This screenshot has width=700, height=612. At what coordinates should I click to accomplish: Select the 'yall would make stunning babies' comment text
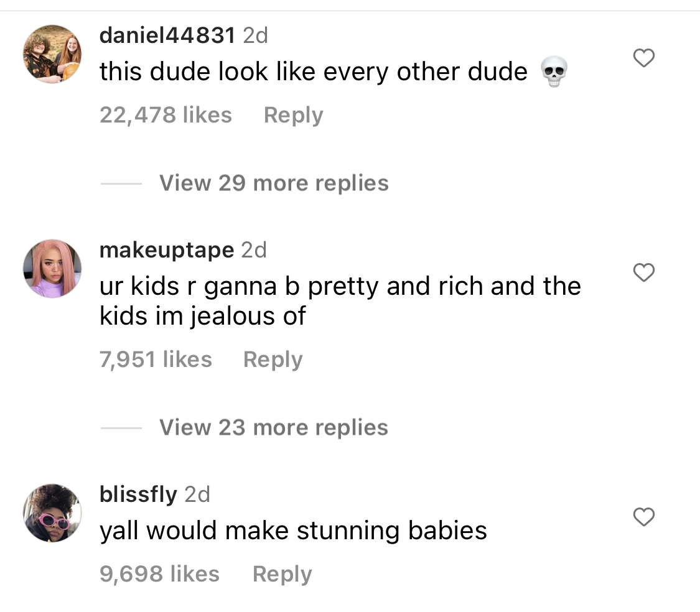click(x=293, y=531)
